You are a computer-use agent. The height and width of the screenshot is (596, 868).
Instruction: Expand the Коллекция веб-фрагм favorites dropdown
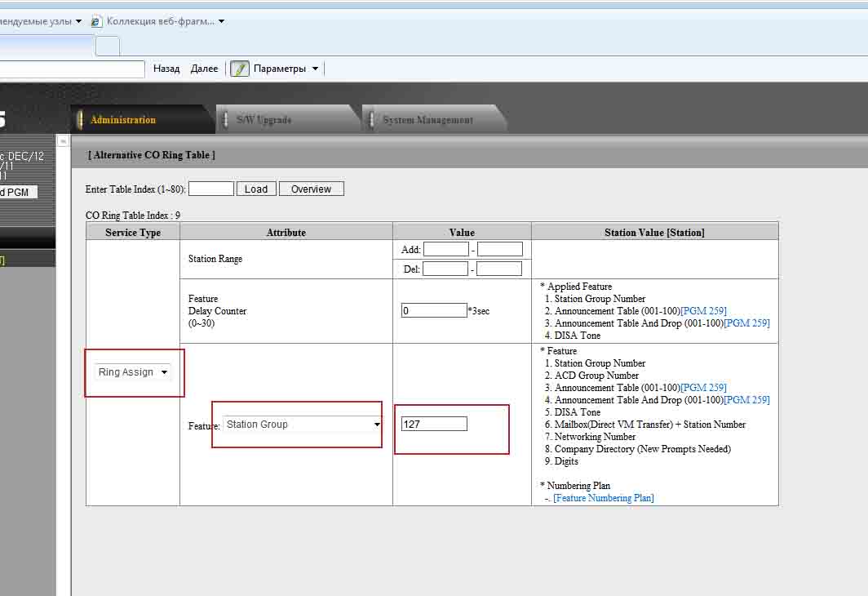point(221,22)
